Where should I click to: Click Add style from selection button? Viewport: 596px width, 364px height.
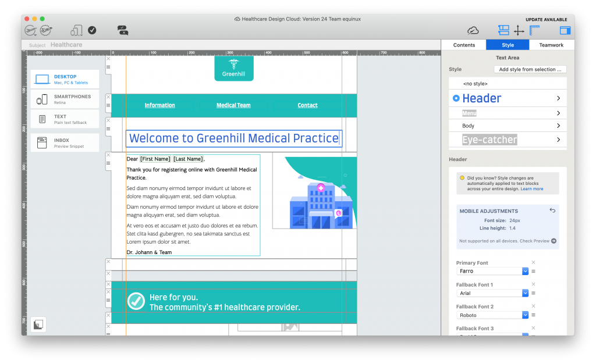(530, 69)
